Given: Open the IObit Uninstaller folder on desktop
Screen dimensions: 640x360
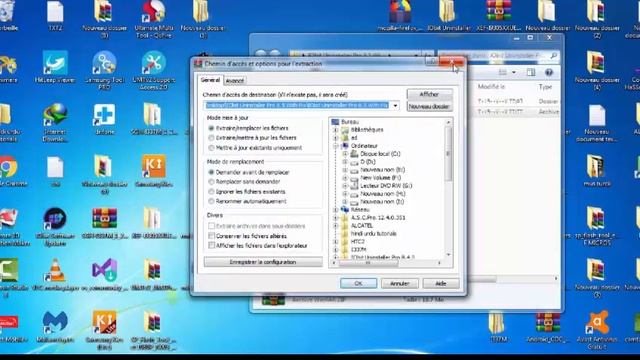Looking at the screenshot, I should coord(448,11).
